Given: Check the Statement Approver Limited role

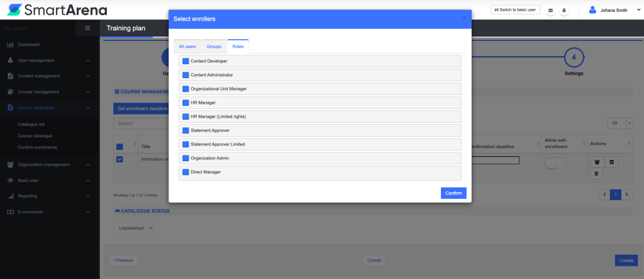Looking at the screenshot, I should click(186, 144).
